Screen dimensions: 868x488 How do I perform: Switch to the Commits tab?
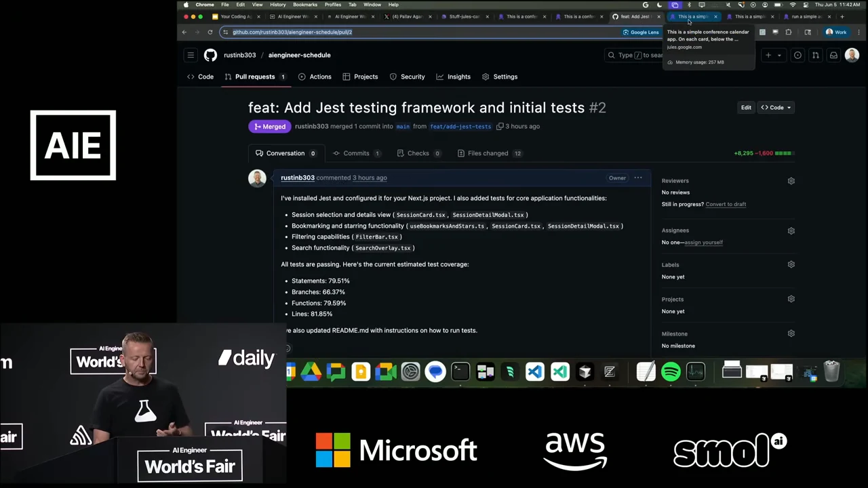click(x=356, y=153)
